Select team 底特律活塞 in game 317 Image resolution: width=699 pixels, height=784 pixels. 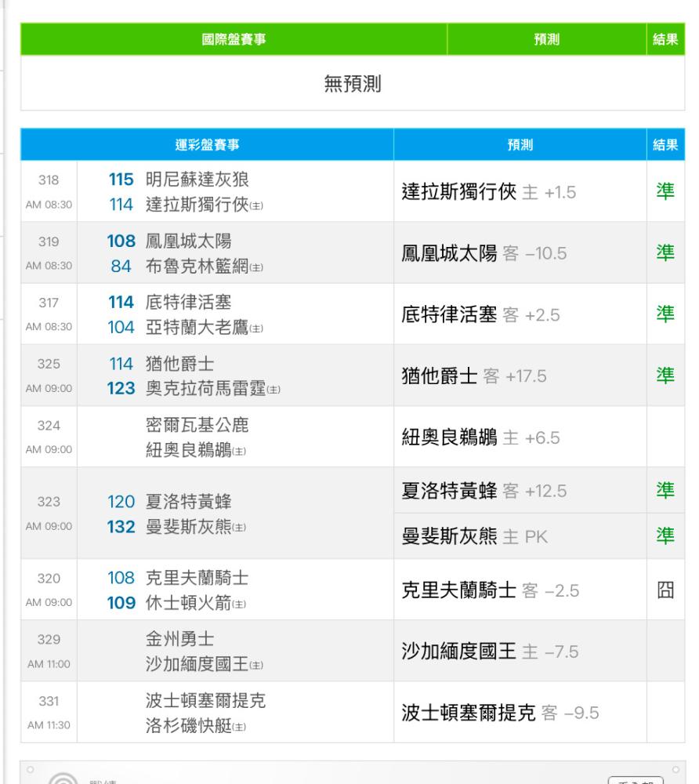188,302
